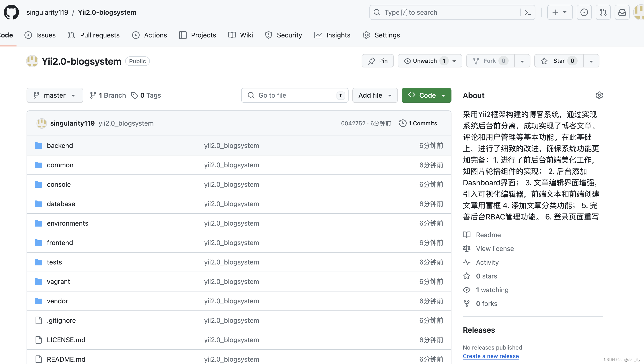Open the green Code dropdown
Image resolution: width=644 pixels, height=364 pixels.
click(x=426, y=95)
